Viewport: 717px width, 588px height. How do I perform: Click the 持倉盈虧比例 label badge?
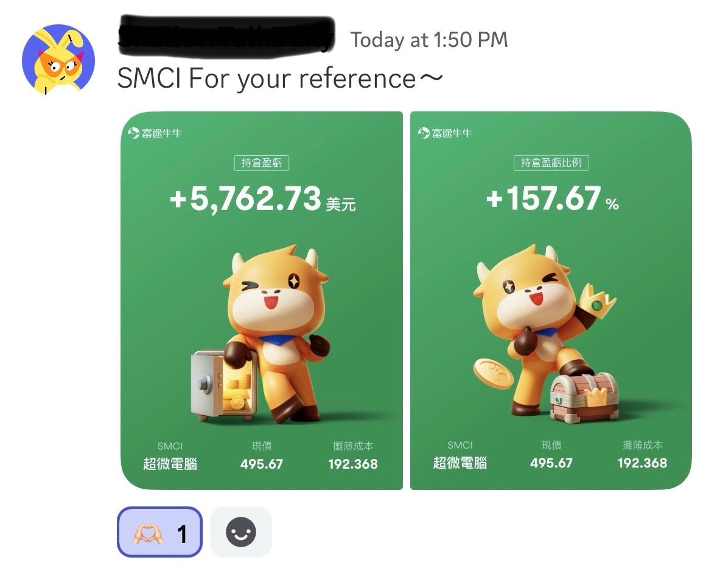click(551, 163)
